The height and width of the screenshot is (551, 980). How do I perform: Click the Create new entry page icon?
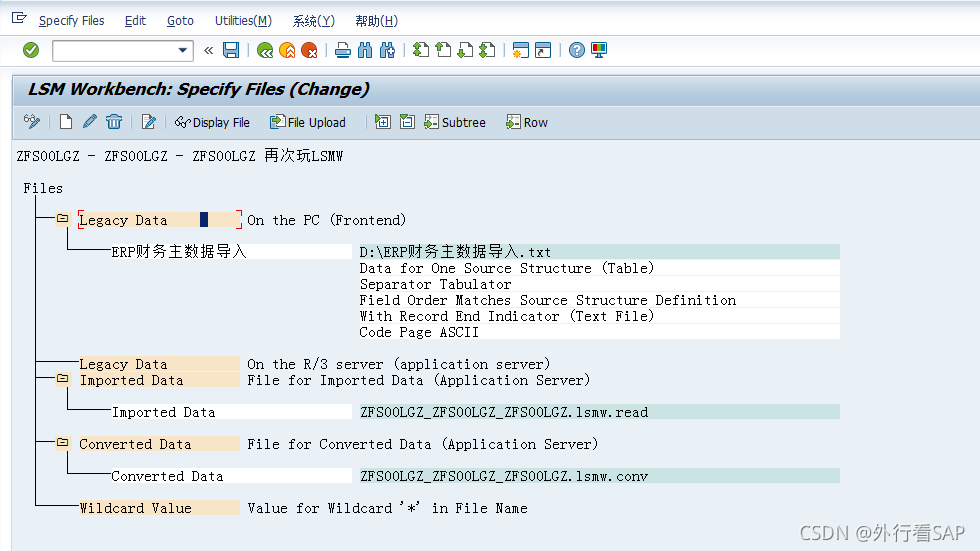[66, 121]
